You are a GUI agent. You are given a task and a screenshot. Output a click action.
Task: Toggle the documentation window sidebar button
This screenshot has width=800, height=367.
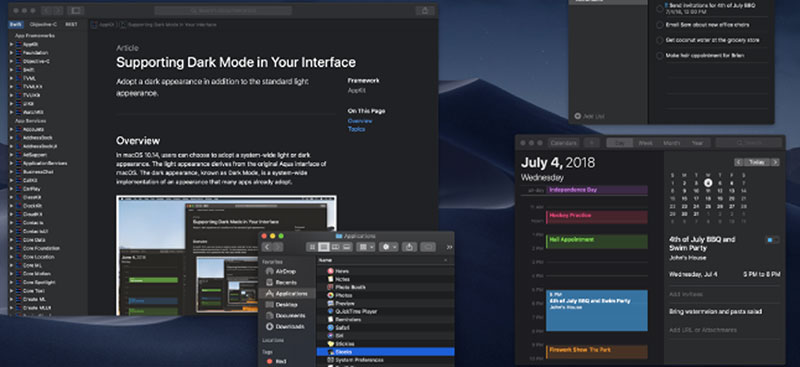click(76, 11)
